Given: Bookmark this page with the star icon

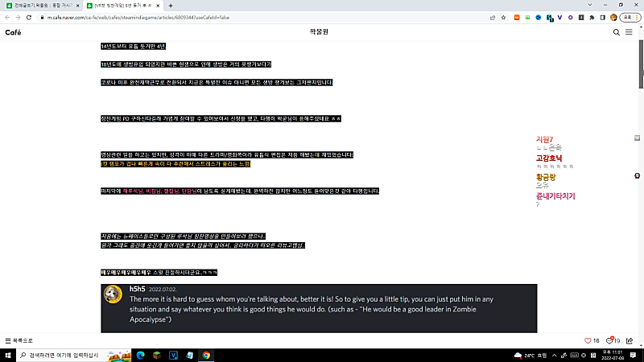Looking at the screenshot, I should pos(503,18).
